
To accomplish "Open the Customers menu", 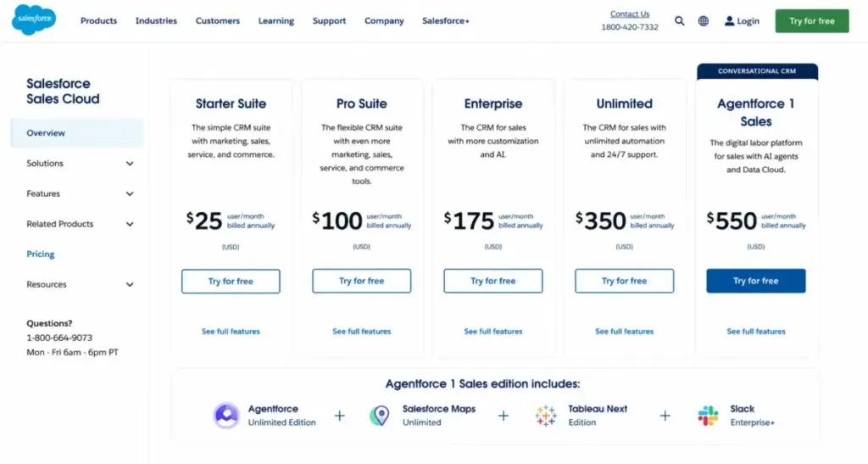I will 218,21.
